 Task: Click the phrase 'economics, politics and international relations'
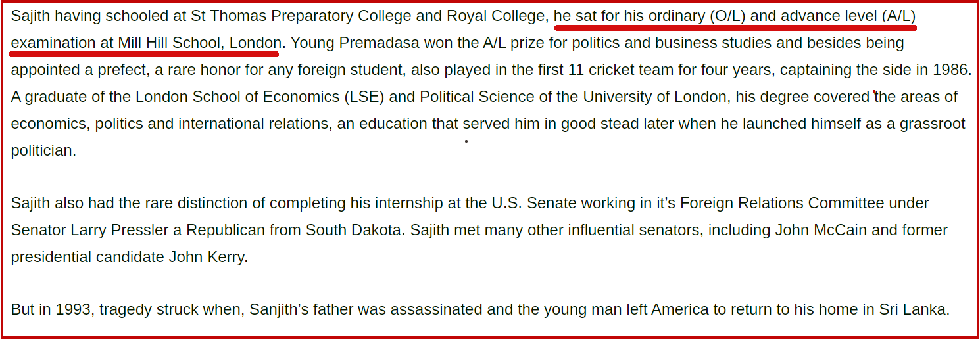[x=170, y=124]
